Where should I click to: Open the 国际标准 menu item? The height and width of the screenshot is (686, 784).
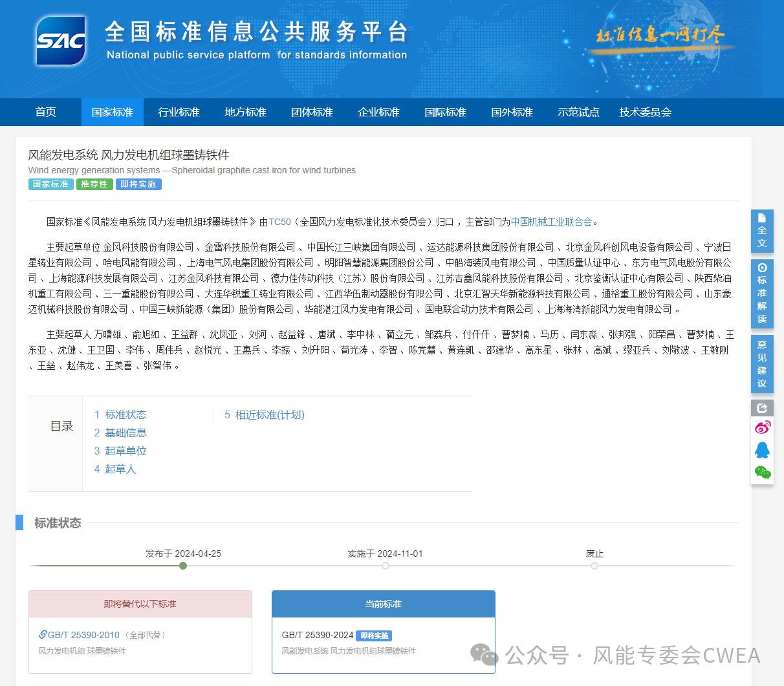[445, 112]
